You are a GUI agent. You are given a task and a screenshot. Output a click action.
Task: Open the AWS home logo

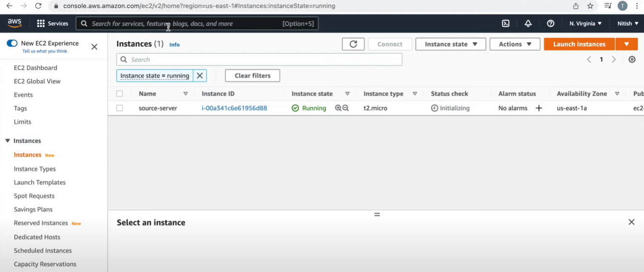coord(14,23)
